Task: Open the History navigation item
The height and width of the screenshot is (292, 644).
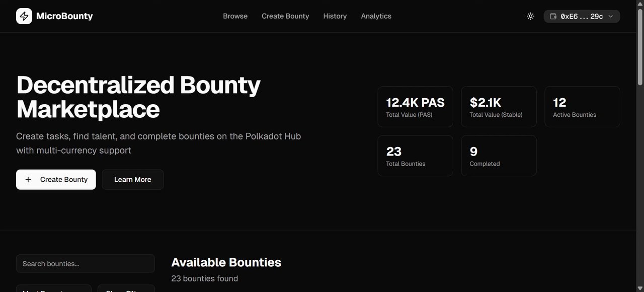Action: pyautogui.click(x=335, y=16)
